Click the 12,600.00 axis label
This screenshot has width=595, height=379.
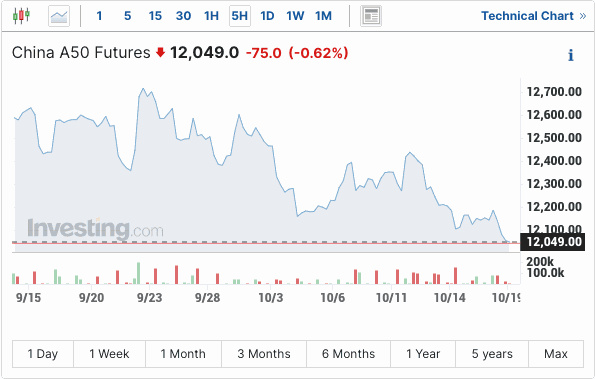coord(554,115)
